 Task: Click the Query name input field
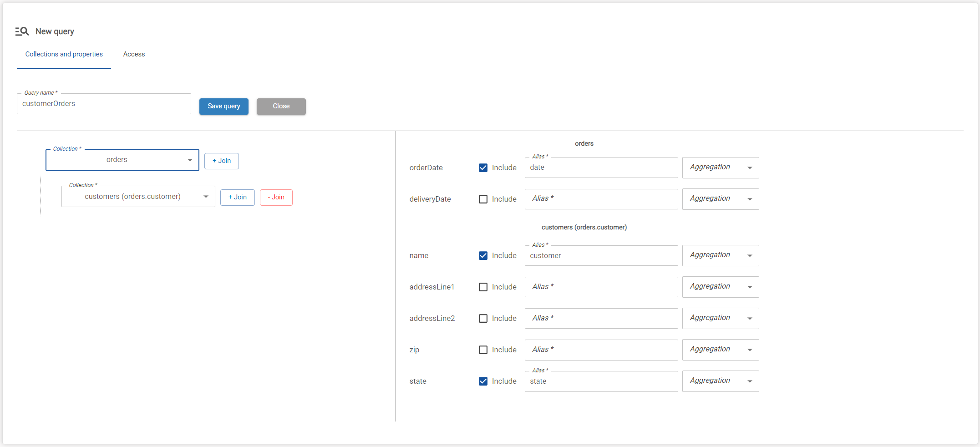click(104, 104)
